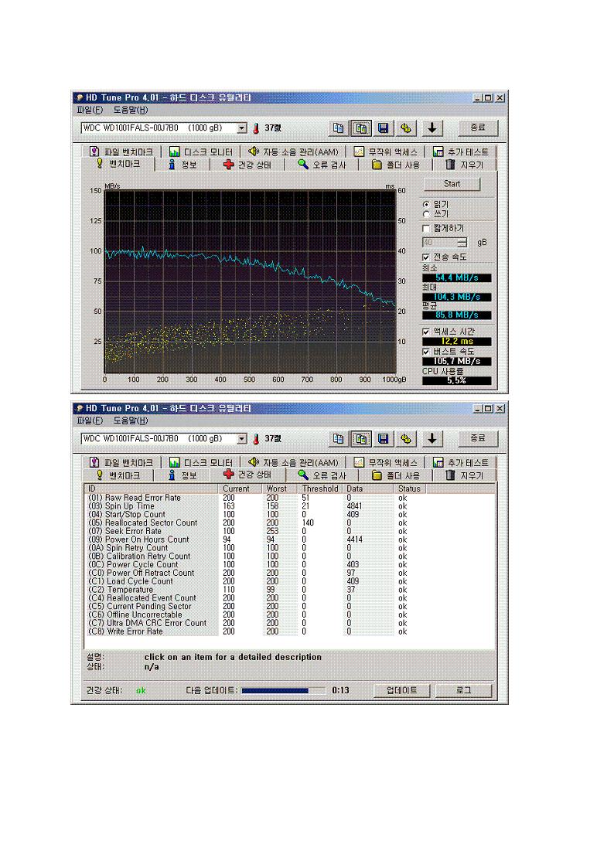The width and height of the screenshot is (614, 868).
Task: Open 추가 테스트 tab in top window
Action: tap(461, 151)
